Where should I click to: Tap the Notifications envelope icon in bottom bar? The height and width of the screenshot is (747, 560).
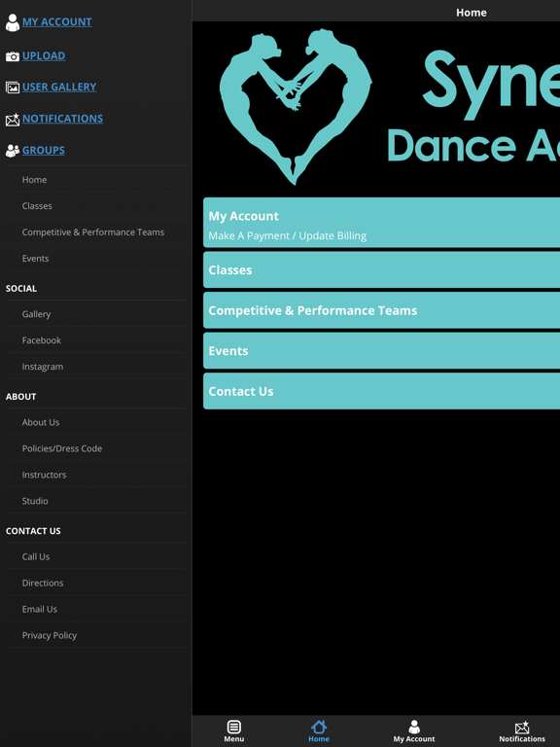point(522,728)
